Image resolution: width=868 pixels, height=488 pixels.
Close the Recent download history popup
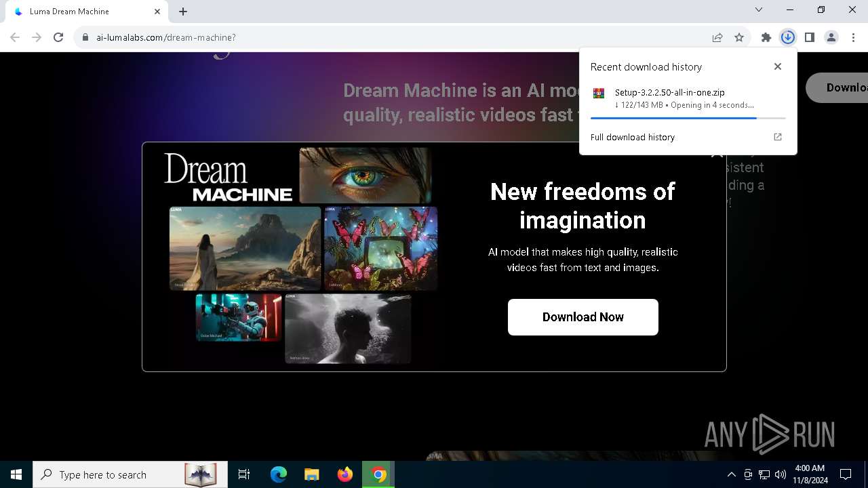[778, 66]
